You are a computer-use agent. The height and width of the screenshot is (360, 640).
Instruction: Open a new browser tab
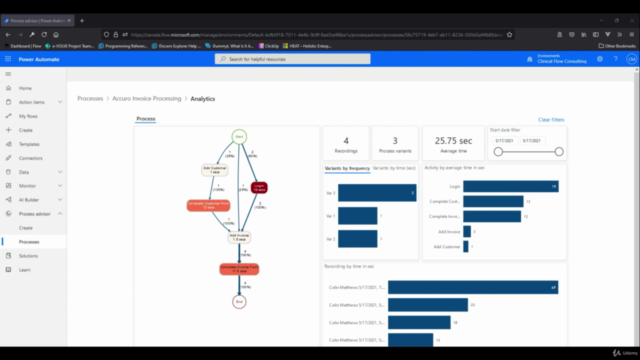(82, 20)
